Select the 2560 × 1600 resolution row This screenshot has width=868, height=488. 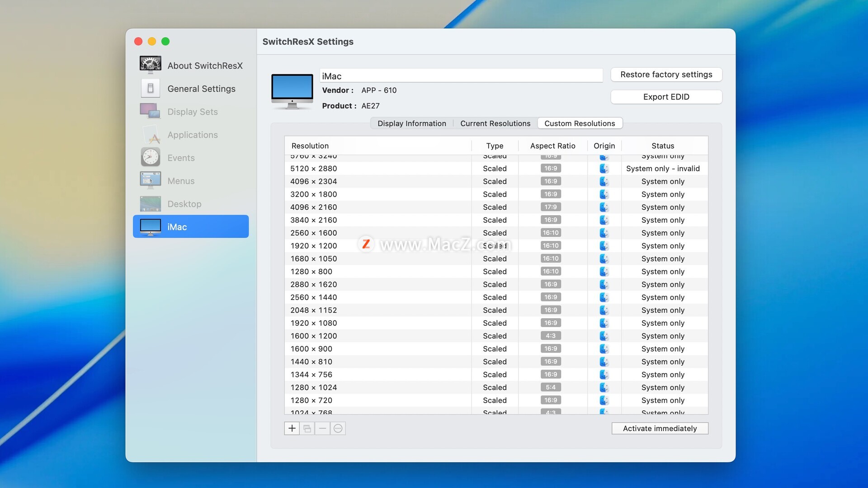tap(496, 233)
